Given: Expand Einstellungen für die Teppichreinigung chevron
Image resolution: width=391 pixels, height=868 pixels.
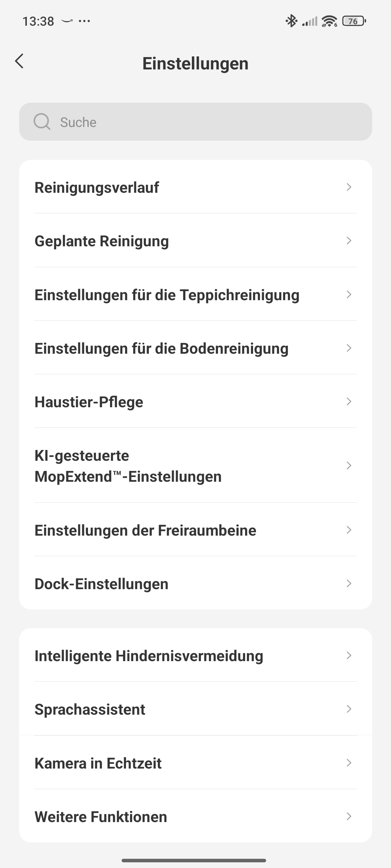Looking at the screenshot, I should [349, 294].
